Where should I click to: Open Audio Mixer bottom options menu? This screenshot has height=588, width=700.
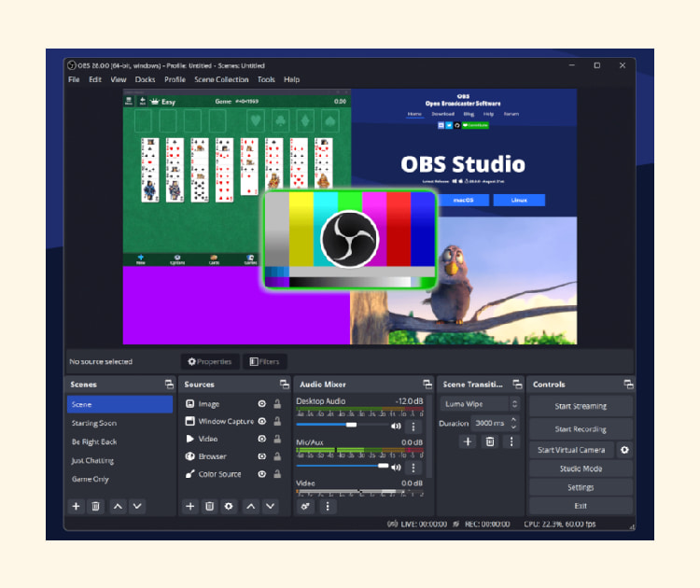[x=328, y=506]
